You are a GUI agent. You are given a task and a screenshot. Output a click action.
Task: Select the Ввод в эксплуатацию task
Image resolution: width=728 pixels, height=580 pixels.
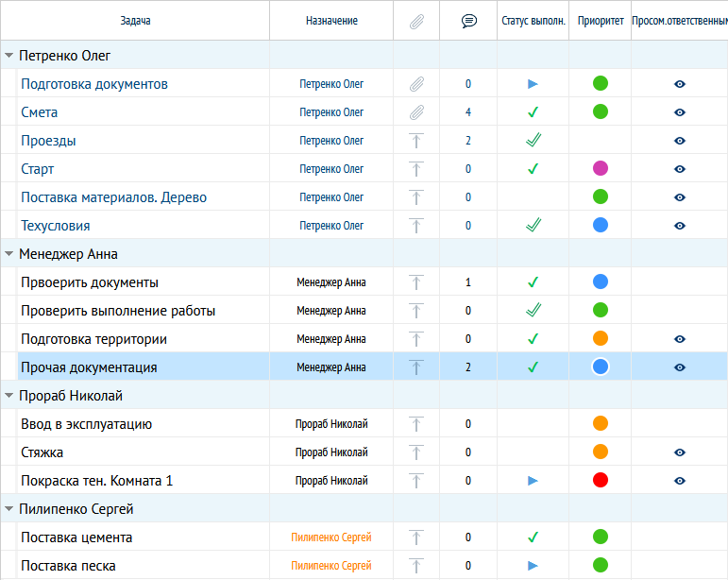pos(86,424)
